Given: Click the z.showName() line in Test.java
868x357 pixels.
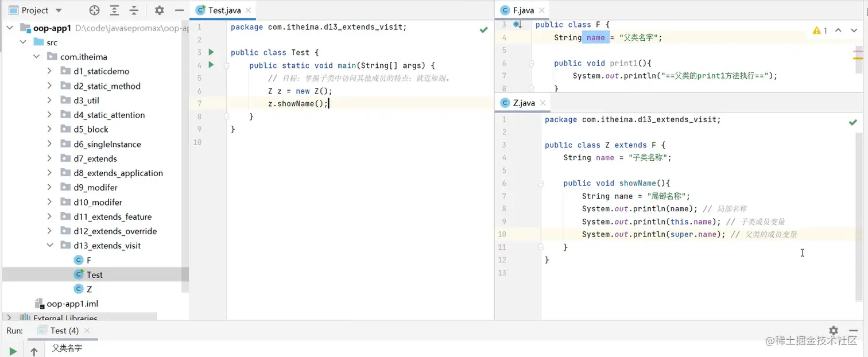Looking at the screenshot, I should (x=298, y=103).
